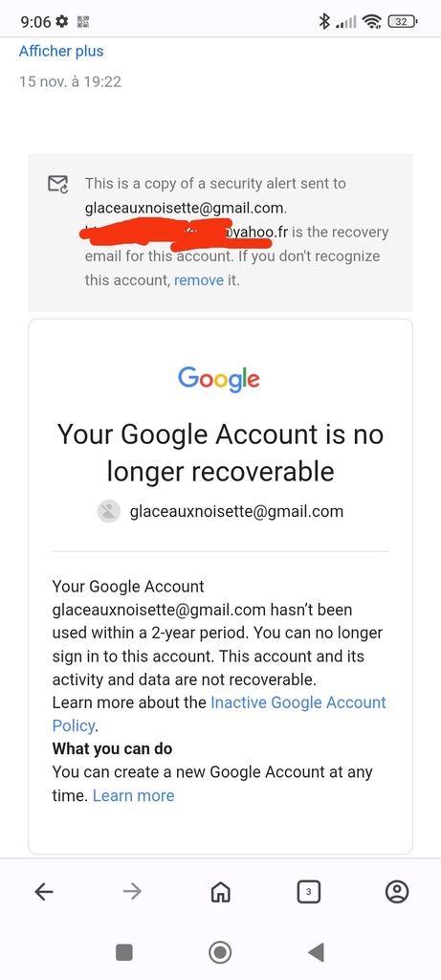Viewport: 441px width, 980px height.
Task: Open the Inactive Google Account Policy link
Action: coord(219,714)
